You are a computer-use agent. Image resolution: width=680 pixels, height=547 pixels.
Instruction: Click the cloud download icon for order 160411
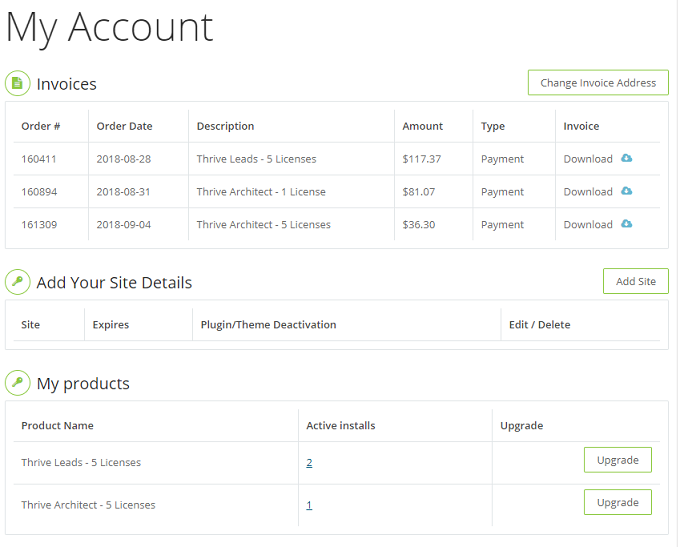[x=626, y=158]
